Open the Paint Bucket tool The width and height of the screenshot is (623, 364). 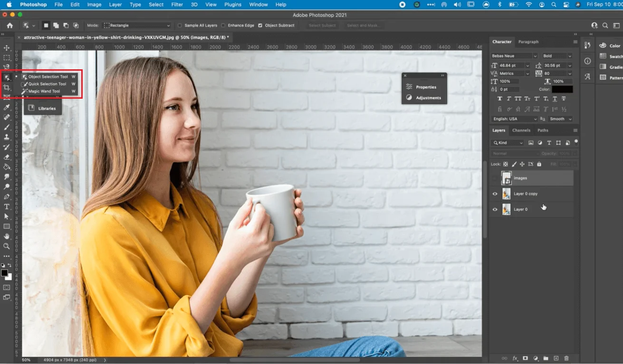(7, 167)
